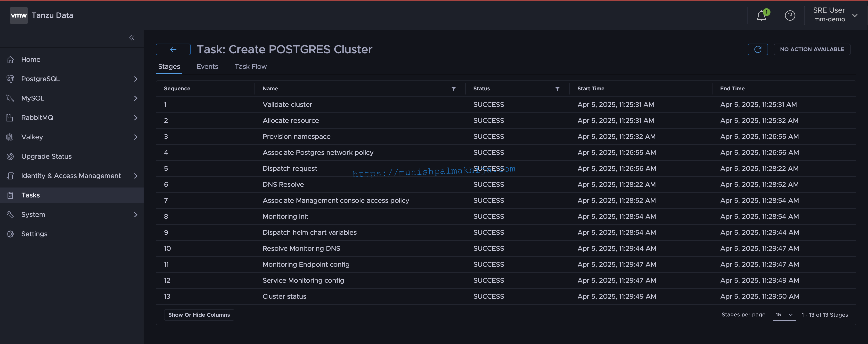Click the Upgrade Status icon
The image size is (868, 344).
[10, 156]
